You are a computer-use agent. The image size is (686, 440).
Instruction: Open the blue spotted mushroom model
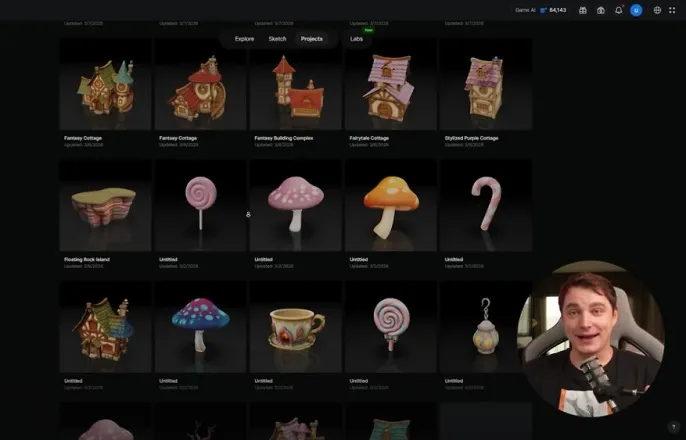coord(200,327)
